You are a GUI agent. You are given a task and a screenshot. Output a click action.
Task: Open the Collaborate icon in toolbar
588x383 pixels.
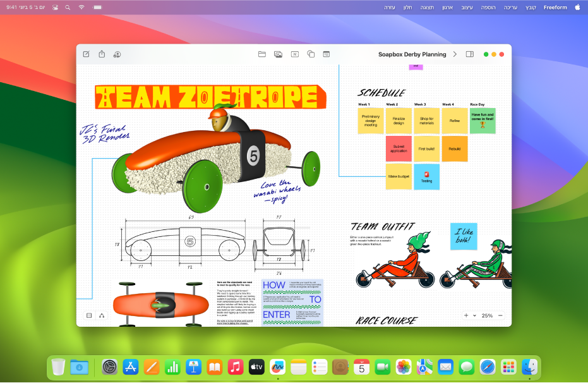[117, 54]
